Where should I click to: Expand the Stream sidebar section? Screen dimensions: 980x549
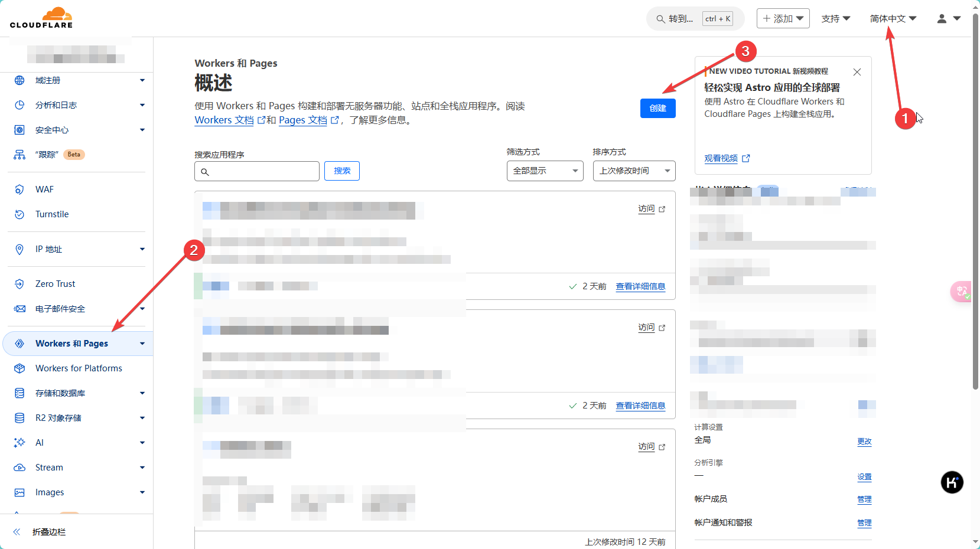coord(142,468)
